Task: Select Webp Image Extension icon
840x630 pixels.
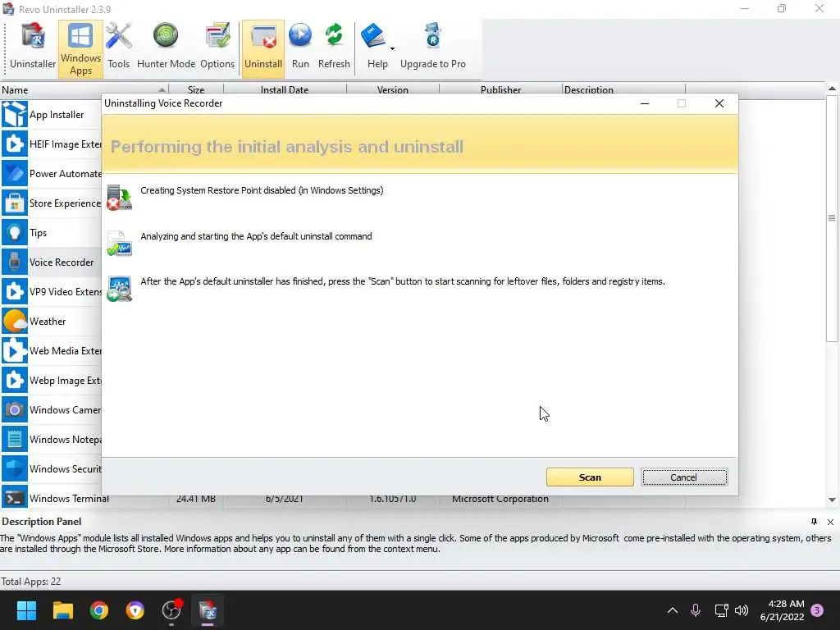Action: pyautogui.click(x=15, y=380)
